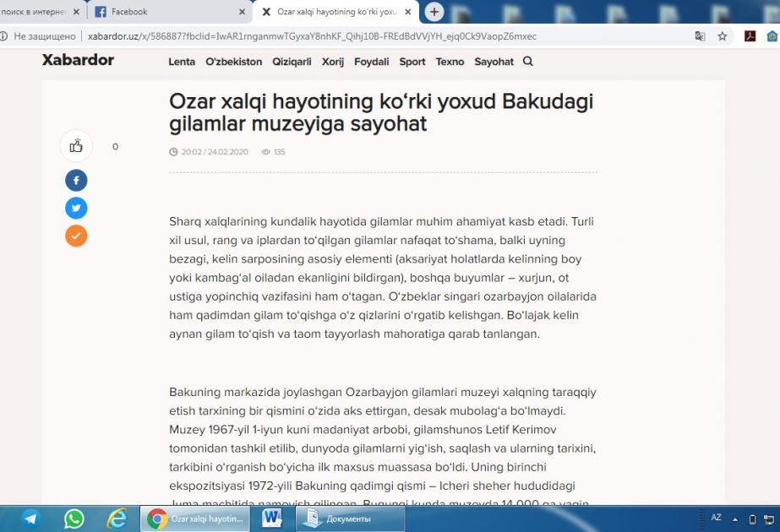The image size is (780, 532).
Task: Share article via Twitter round icon
Action: click(x=76, y=208)
